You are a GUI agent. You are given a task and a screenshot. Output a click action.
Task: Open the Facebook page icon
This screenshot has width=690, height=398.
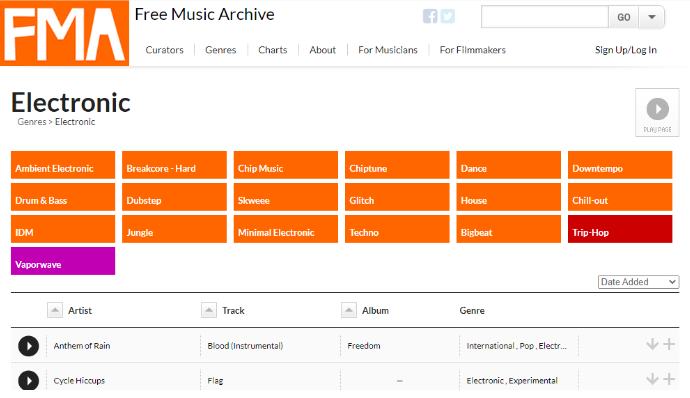pos(430,16)
